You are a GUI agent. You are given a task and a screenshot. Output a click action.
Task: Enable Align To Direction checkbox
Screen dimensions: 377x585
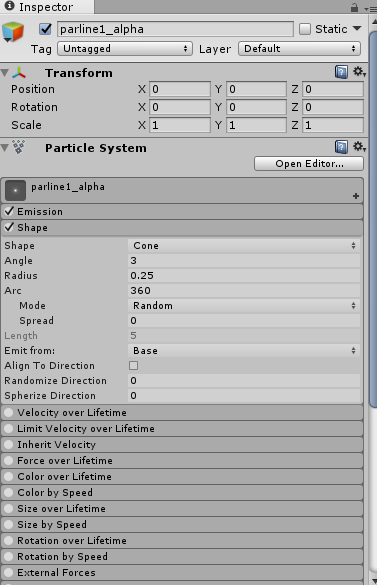point(133,366)
